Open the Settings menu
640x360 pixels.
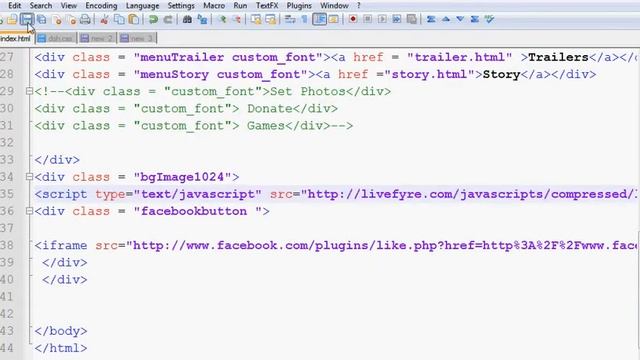point(181,6)
